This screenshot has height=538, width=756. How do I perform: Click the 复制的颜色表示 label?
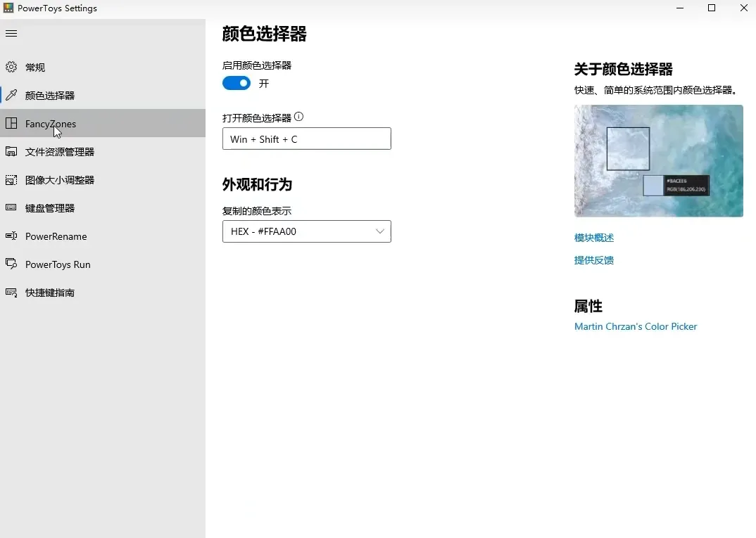(x=257, y=211)
